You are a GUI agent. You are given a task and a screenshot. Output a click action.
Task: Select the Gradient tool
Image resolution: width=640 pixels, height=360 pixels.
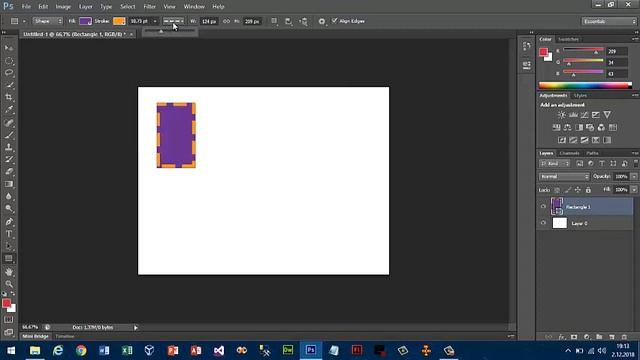(x=9, y=184)
